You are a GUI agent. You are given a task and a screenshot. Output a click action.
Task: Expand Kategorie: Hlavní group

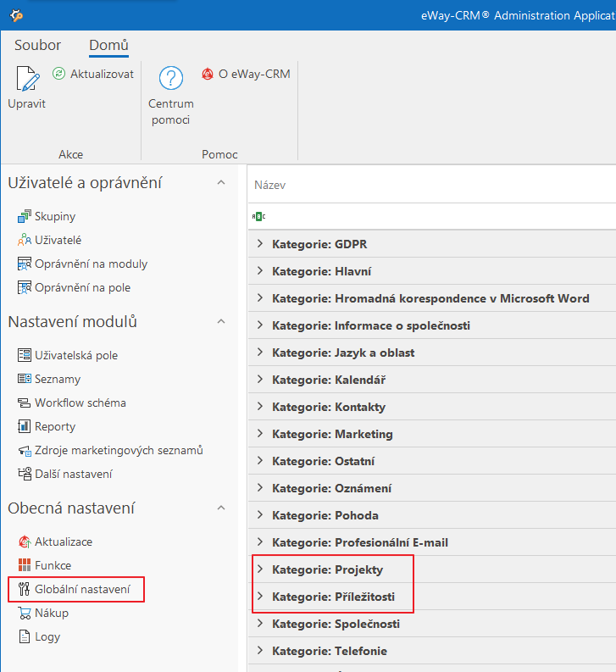pyautogui.click(x=260, y=271)
